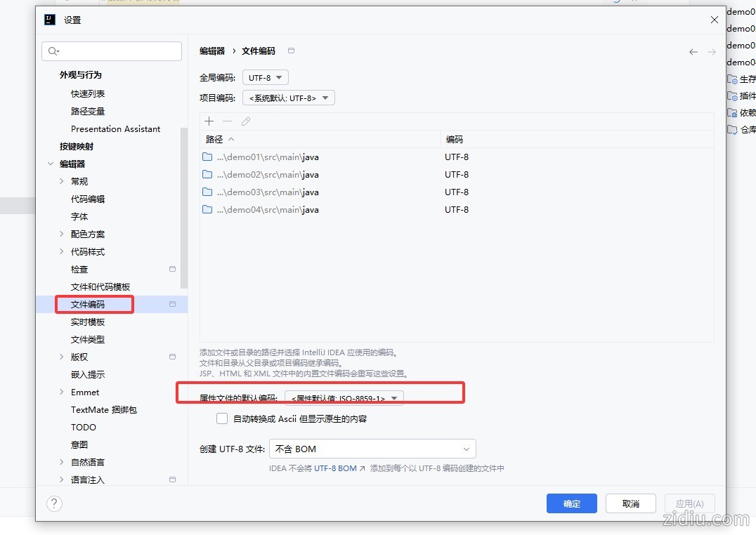Click the search magnifier icon in settings
This screenshot has width=756, height=535.
click(53, 51)
